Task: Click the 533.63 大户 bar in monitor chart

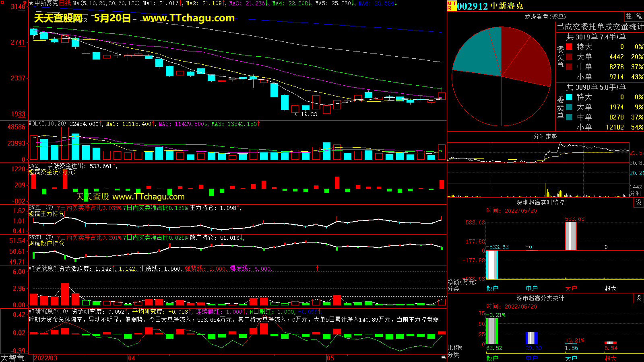Action: point(571,236)
